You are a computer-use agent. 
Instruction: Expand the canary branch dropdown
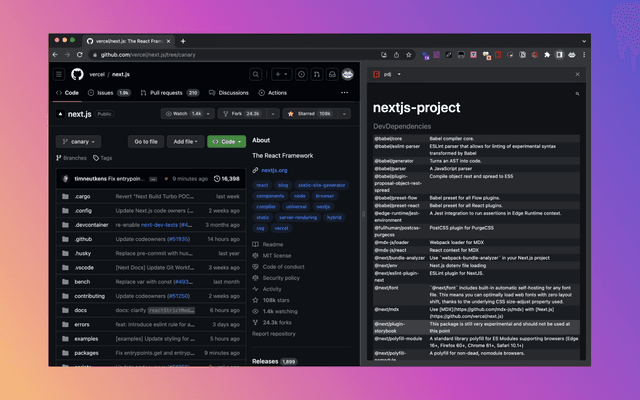click(79, 142)
